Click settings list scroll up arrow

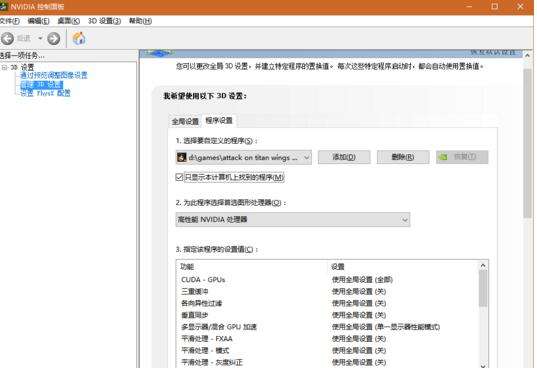(x=483, y=265)
